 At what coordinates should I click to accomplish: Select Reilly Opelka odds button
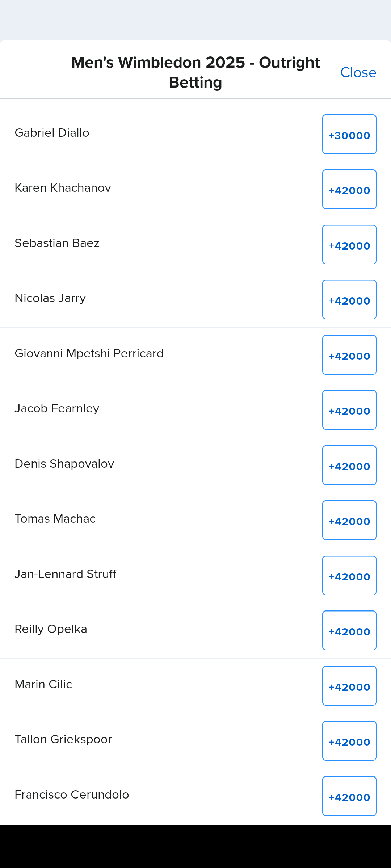pyautogui.click(x=349, y=631)
